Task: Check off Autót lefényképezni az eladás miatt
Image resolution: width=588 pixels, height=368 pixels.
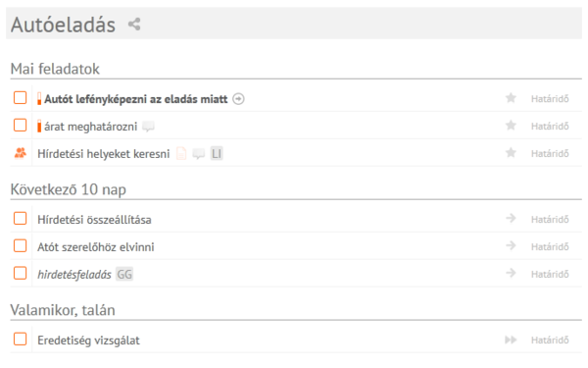Action: 21,98
